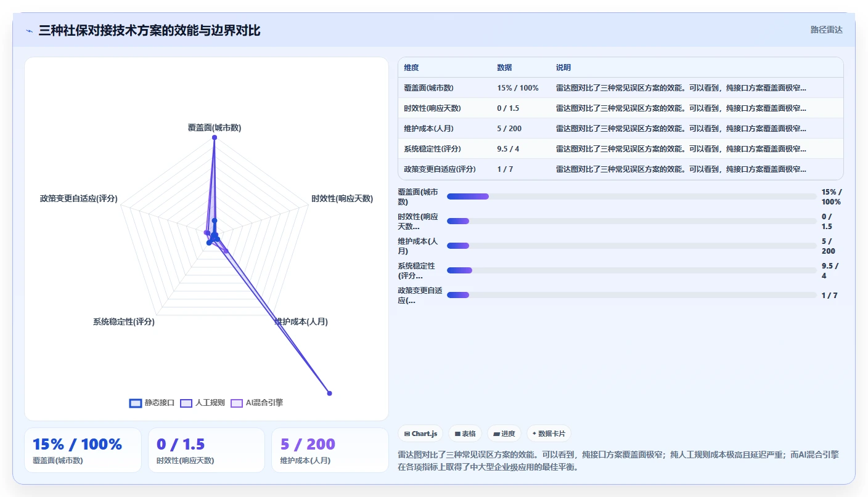This screenshot has height=497, width=868.
Task: Click the 系统稳定性 progress bar
Action: coord(631,270)
